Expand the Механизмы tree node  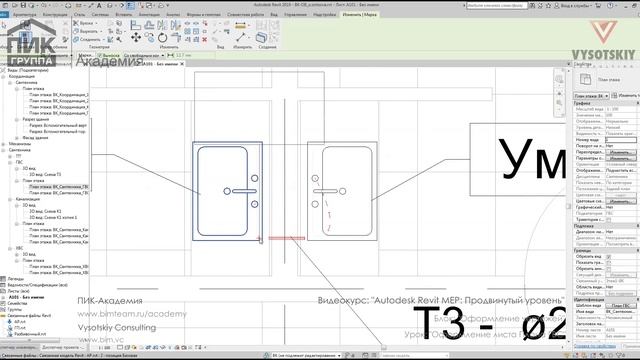pyautogui.click(x=3, y=144)
